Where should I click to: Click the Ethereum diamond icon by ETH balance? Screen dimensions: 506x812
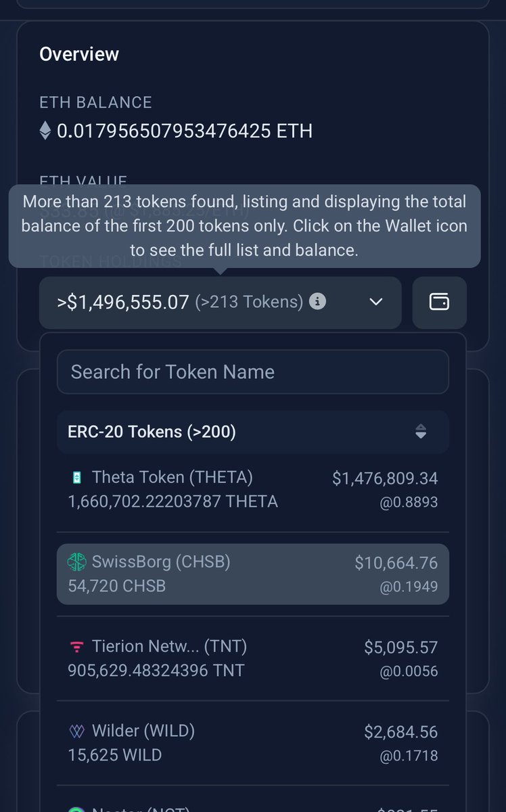(x=45, y=130)
